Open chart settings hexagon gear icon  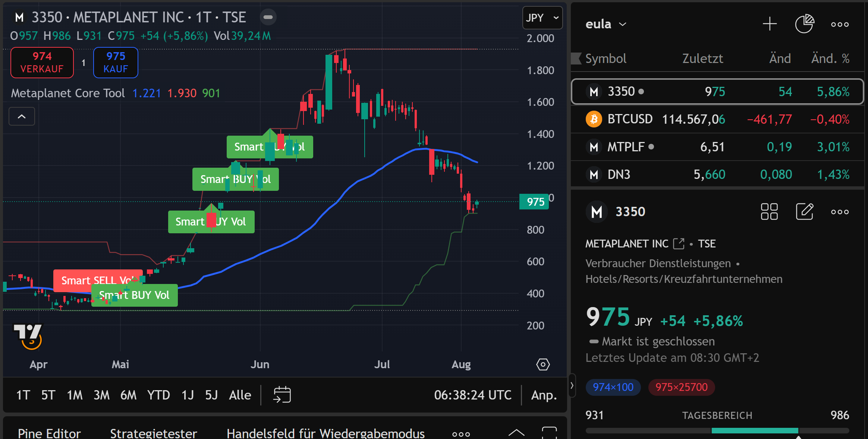coord(543,364)
